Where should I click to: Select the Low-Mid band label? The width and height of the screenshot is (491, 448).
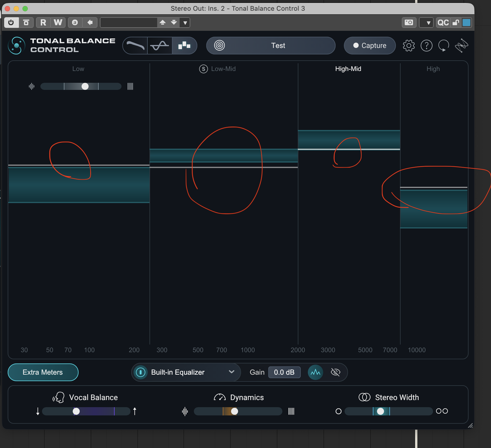(x=223, y=69)
